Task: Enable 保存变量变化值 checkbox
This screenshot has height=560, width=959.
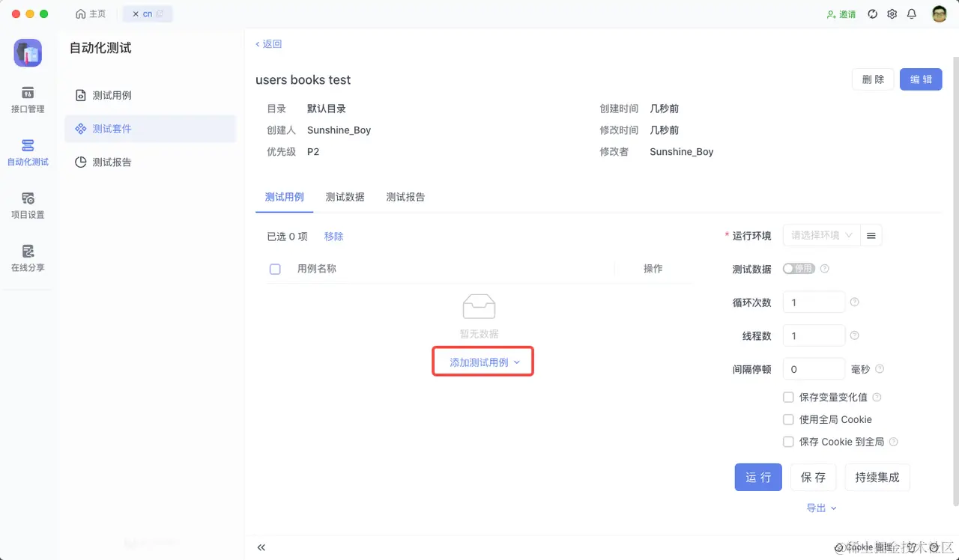Action: coord(788,398)
